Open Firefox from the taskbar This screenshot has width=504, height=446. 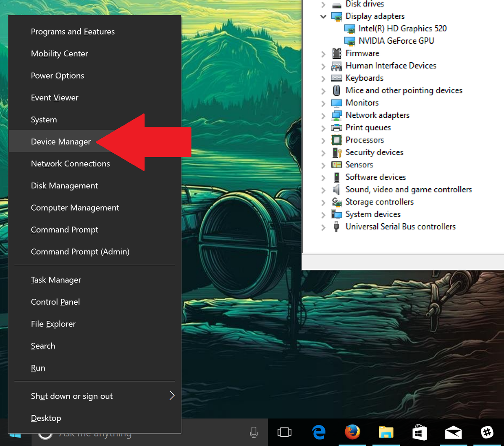(352, 432)
